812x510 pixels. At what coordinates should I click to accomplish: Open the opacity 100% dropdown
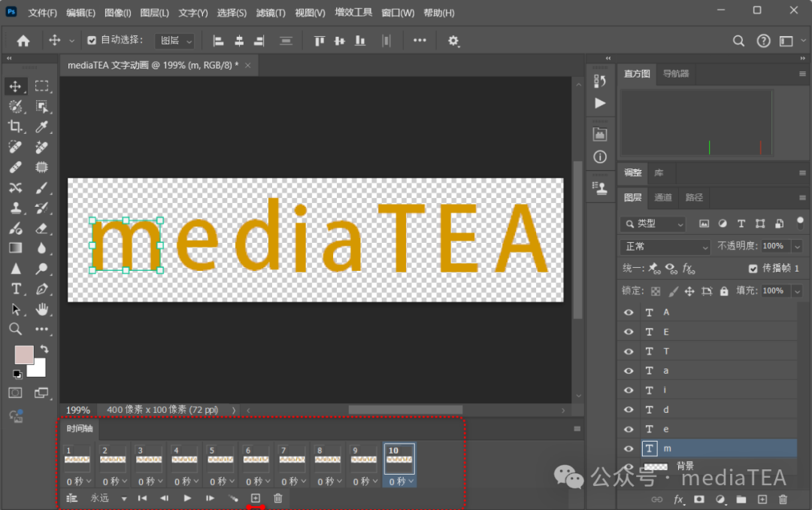(x=798, y=246)
